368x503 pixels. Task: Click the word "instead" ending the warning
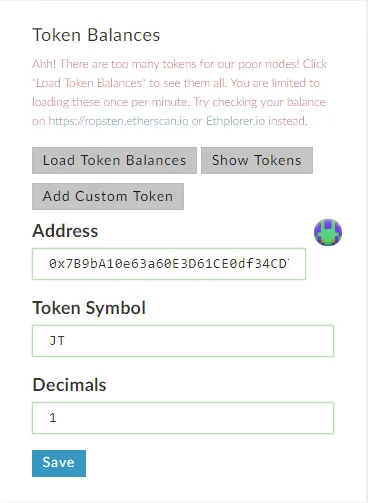(287, 121)
